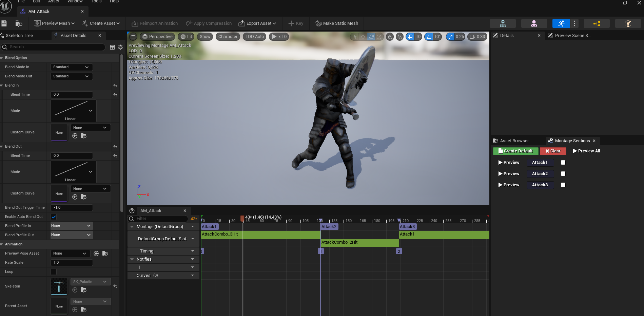This screenshot has height=316, width=644.
Task: Tick the Attack1 section checkbox
Action: pyautogui.click(x=563, y=163)
